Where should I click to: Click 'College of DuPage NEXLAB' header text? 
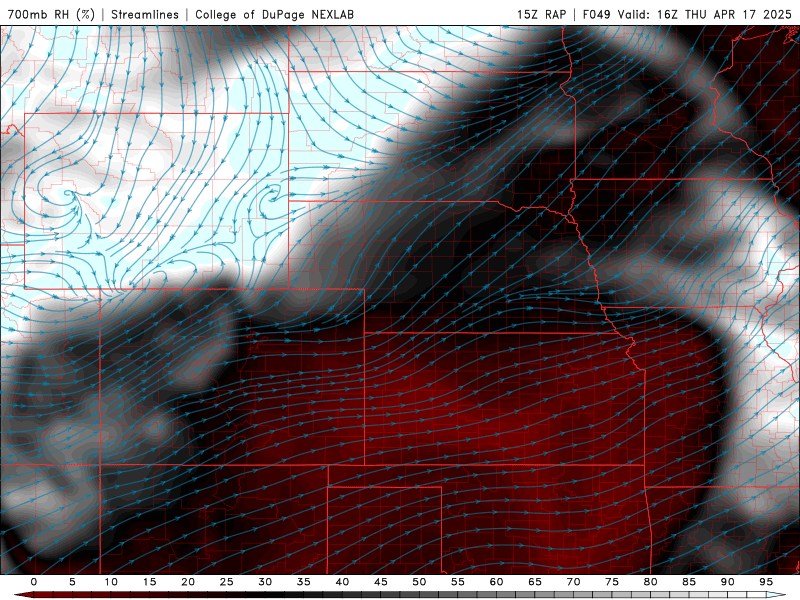[x=274, y=14]
